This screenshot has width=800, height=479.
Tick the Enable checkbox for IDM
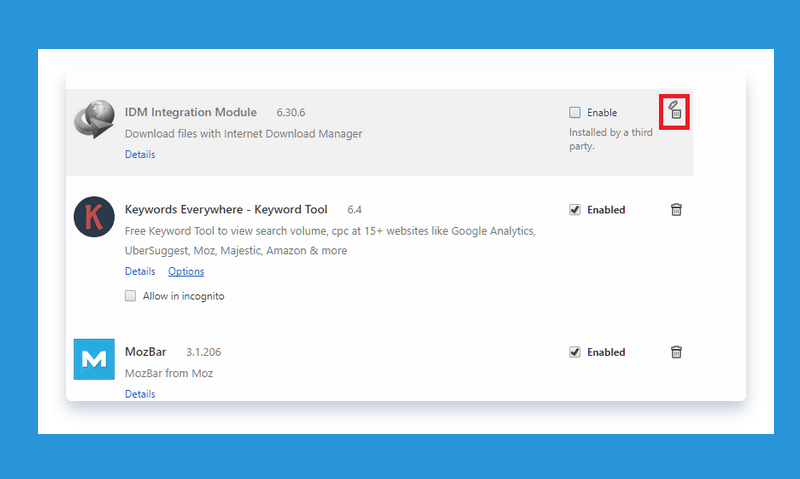point(574,112)
